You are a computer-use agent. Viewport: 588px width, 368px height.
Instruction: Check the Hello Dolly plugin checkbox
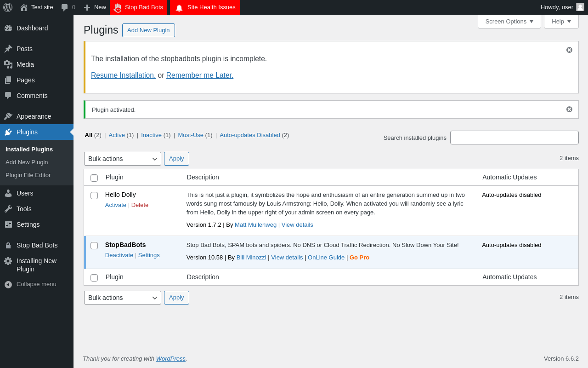pyautogui.click(x=94, y=195)
